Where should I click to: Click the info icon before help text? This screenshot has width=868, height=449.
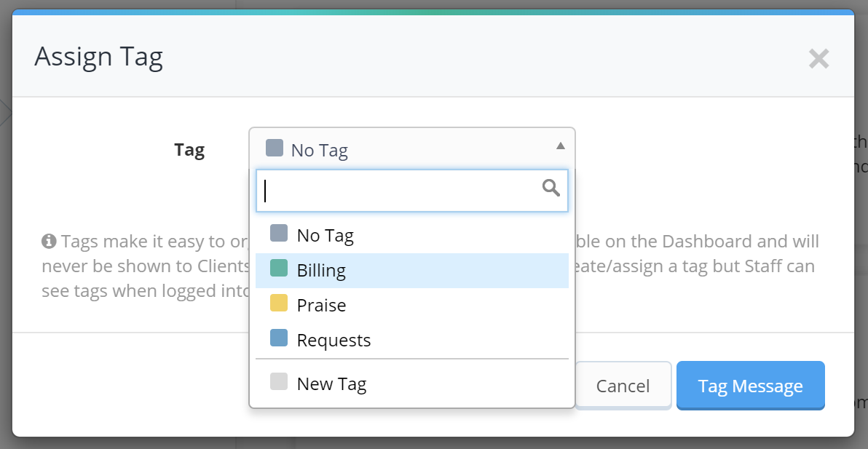click(x=49, y=241)
